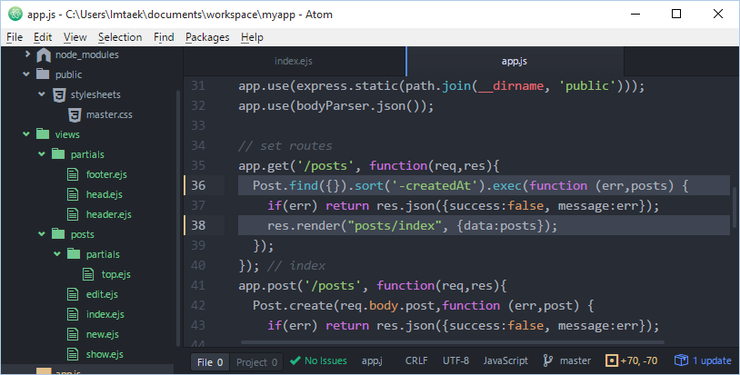Screen dimensions: 740x375
Task: Open footer.ejs in the tree view
Action: click(107, 175)
